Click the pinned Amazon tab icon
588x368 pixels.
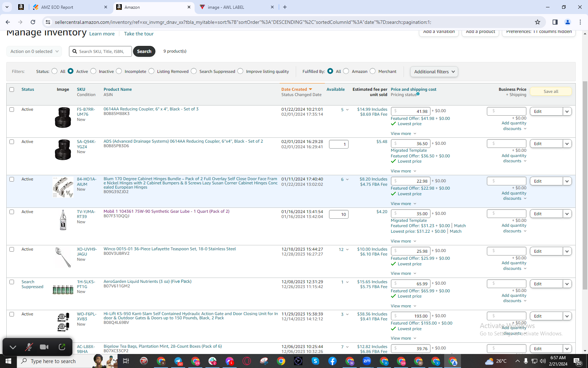click(21, 7)
